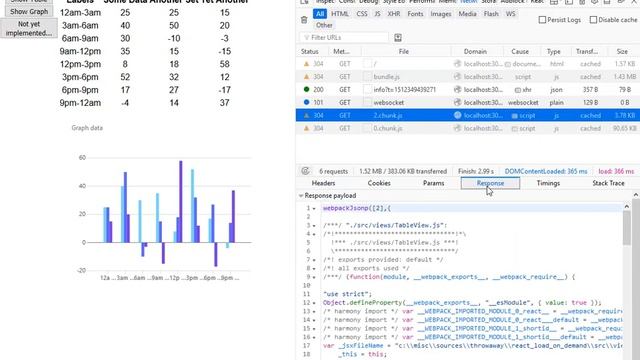Click the funnel icon in Filter URLs box
This screenshot has width=640, height=360.
tap(307, 38)
